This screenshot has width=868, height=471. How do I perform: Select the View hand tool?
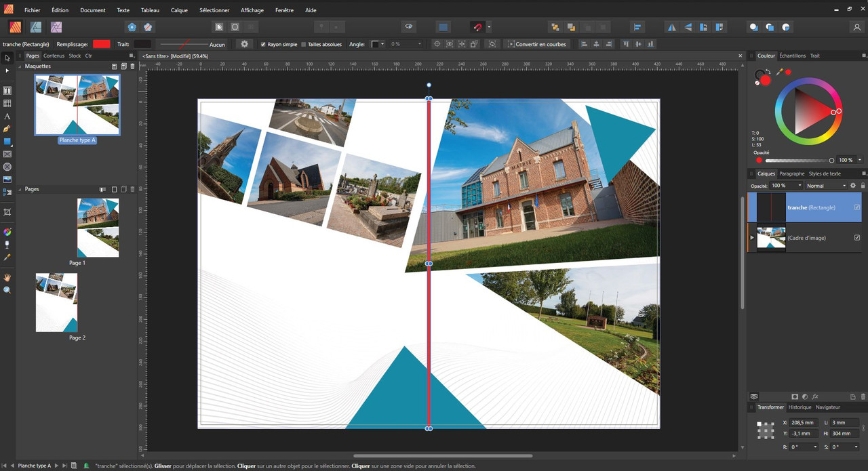tap(7, 278)
